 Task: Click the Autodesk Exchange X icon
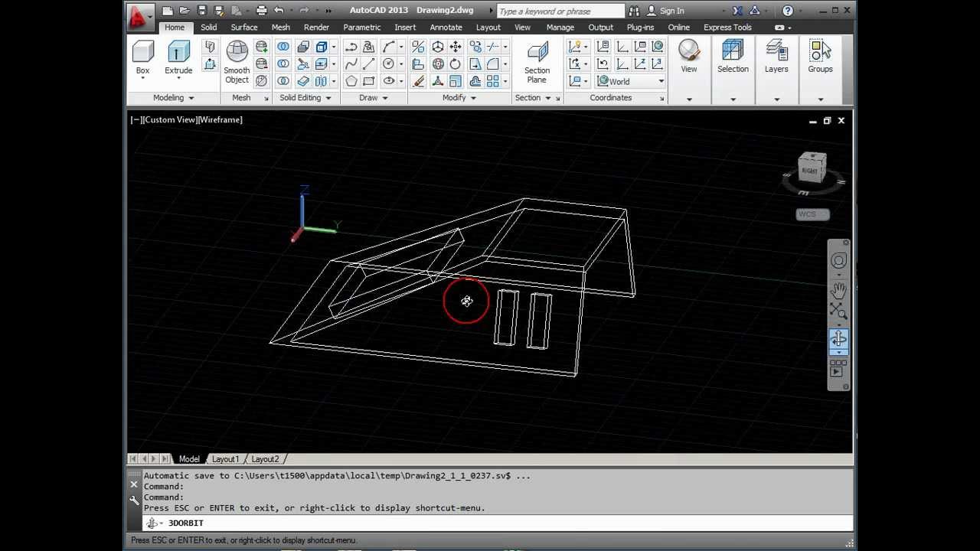tap(737, 11)
